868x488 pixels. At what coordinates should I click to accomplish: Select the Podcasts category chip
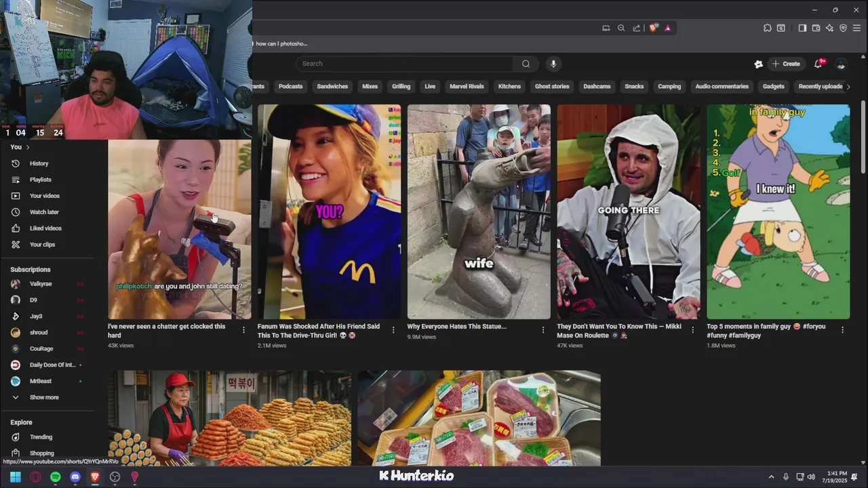point(290,86)
